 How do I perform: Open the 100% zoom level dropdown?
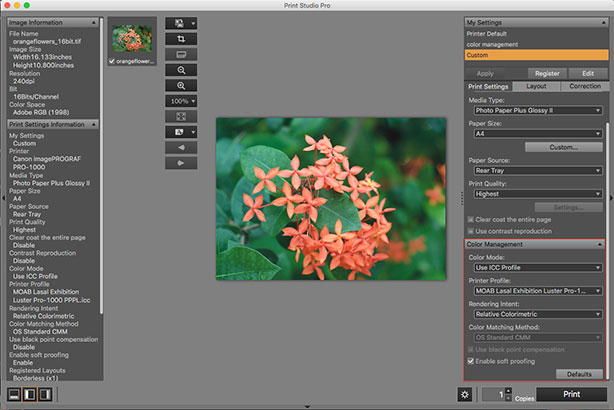[x=181, y=101]
